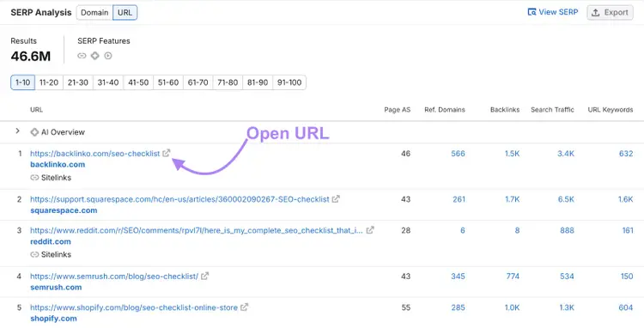This screenshot has height=328, width=644.
Task: Select results page 71-80
Action: 228,82
